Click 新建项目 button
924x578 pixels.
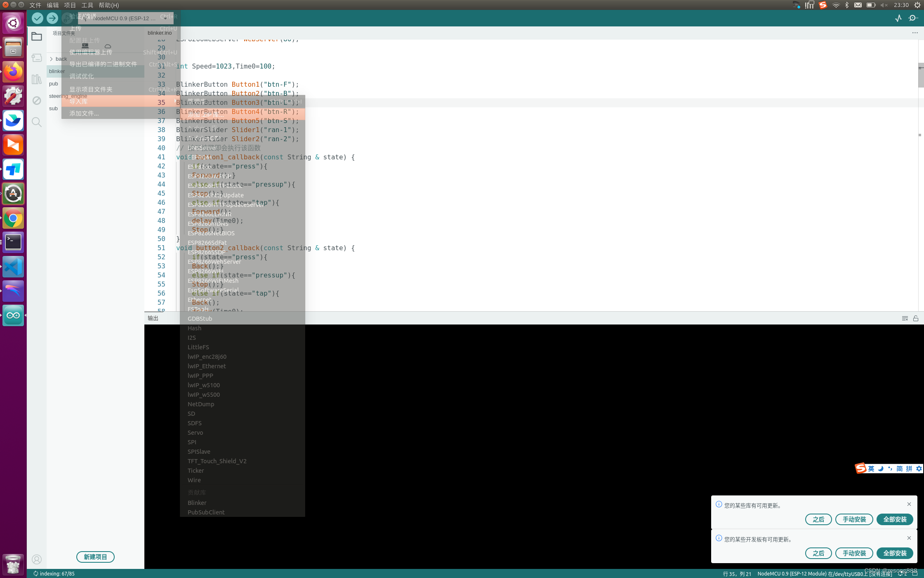coord(95,557)
